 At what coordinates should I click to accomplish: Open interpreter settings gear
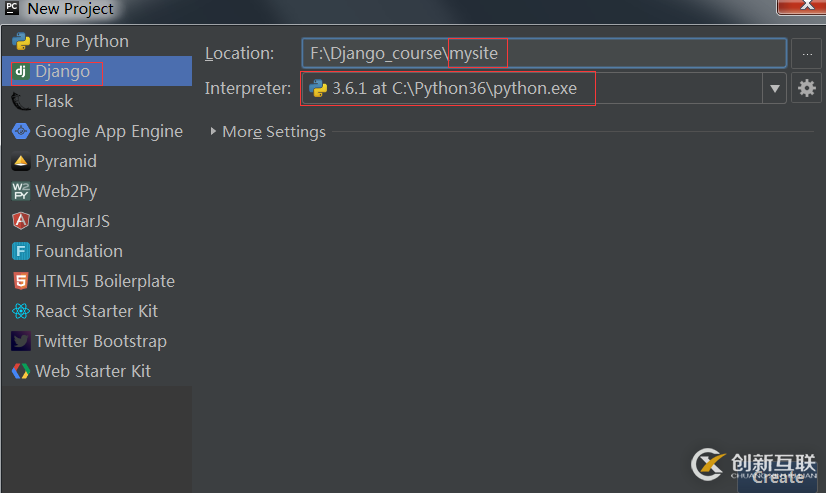806,89
